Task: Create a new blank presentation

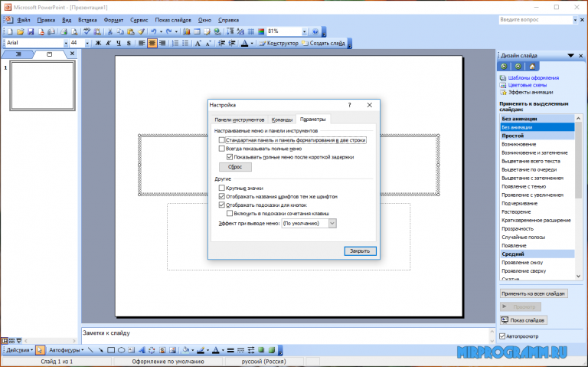Action: tap(11, 32)
